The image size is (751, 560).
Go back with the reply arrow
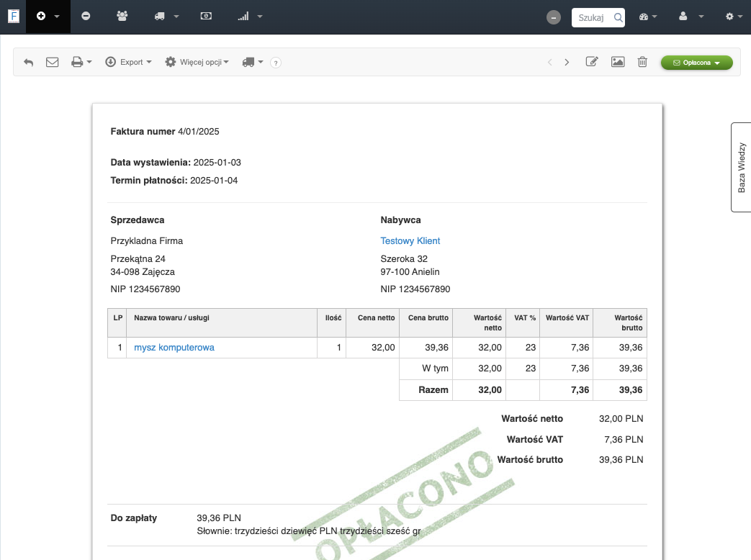29,62
